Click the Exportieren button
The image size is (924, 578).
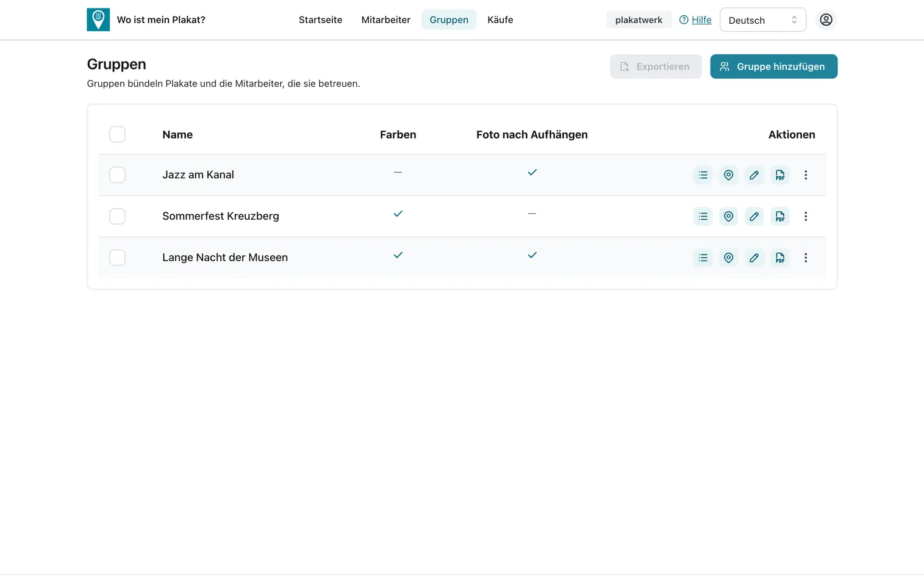pyautogui.click(x=656, y=67)
